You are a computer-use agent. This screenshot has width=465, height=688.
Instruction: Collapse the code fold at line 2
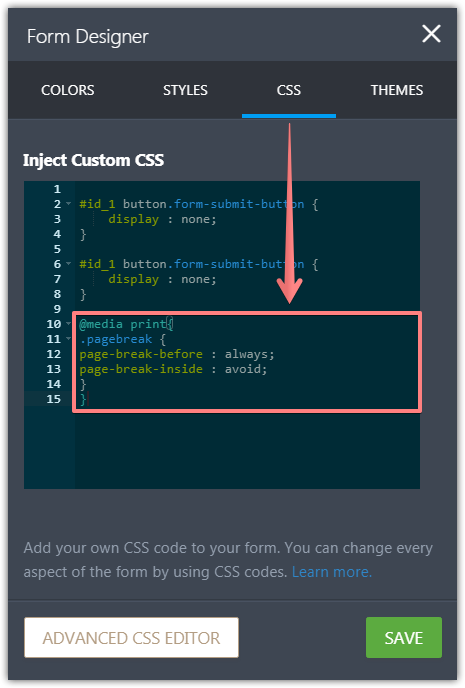pos(68,204)
